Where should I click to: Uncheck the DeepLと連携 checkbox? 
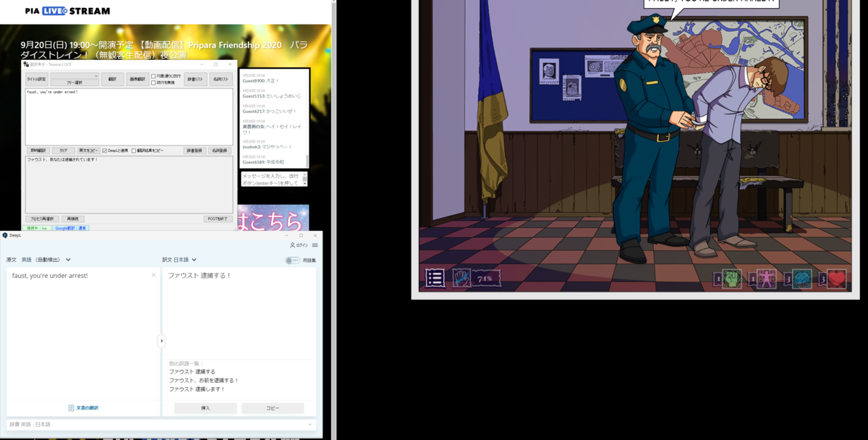[x=105, y=151]
